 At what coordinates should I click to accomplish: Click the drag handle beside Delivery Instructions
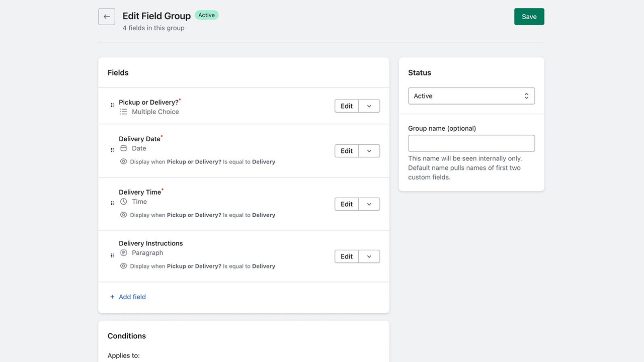[x=112, y=255]
